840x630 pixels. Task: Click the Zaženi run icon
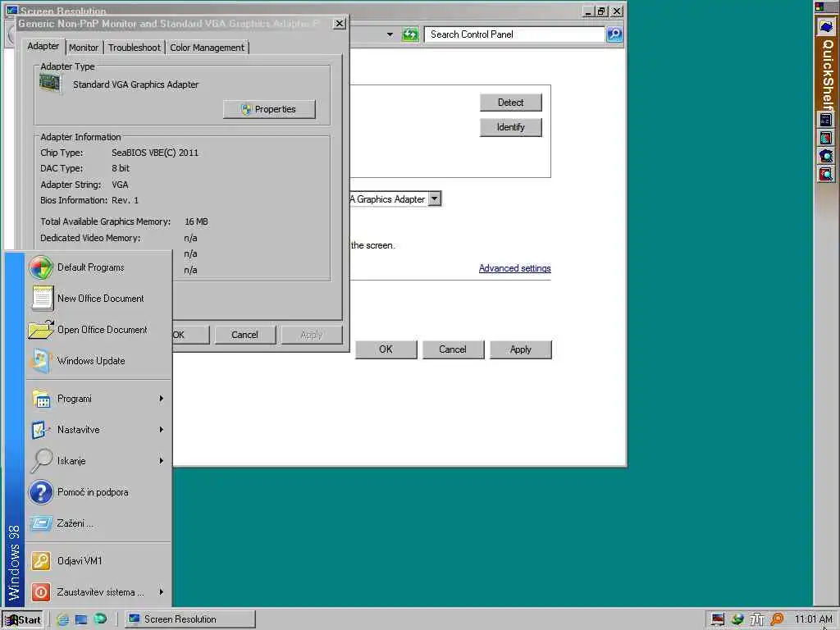(41, 523)
